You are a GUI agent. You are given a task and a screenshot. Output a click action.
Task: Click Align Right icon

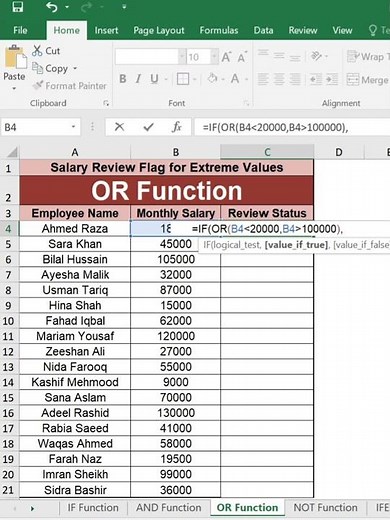(295, 79)
